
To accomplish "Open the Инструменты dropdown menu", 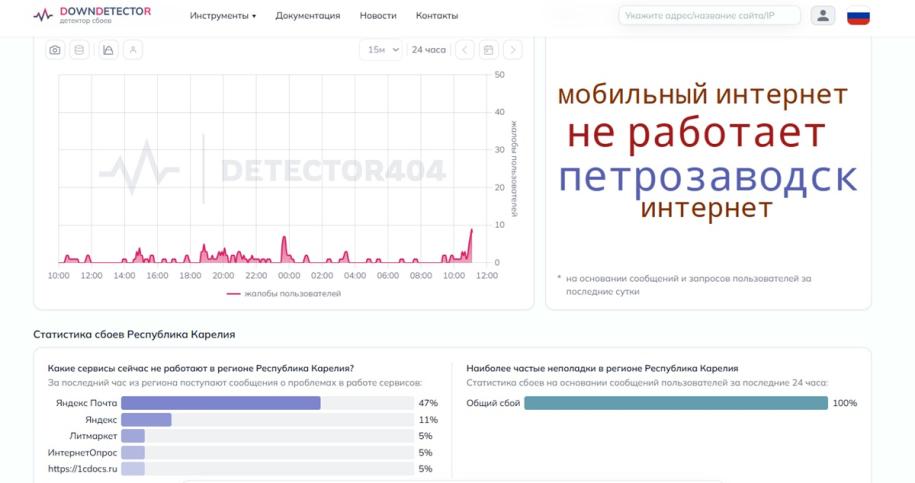I will point(223,16).
